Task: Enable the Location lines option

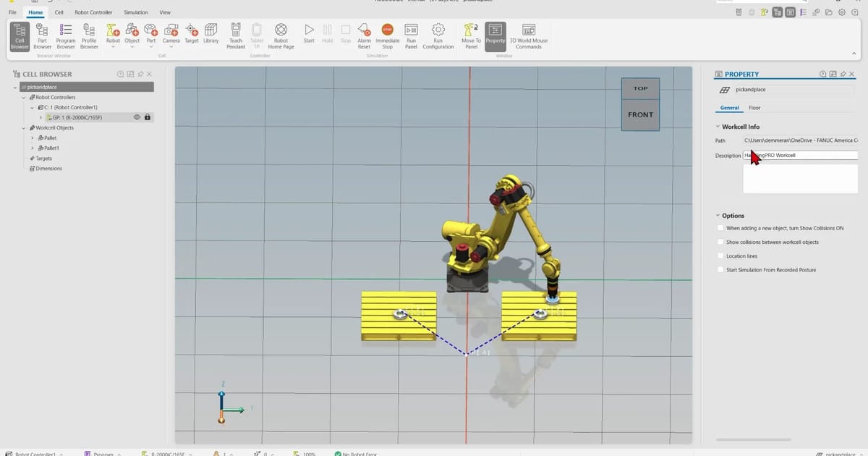Action: (x=720, y=256)
